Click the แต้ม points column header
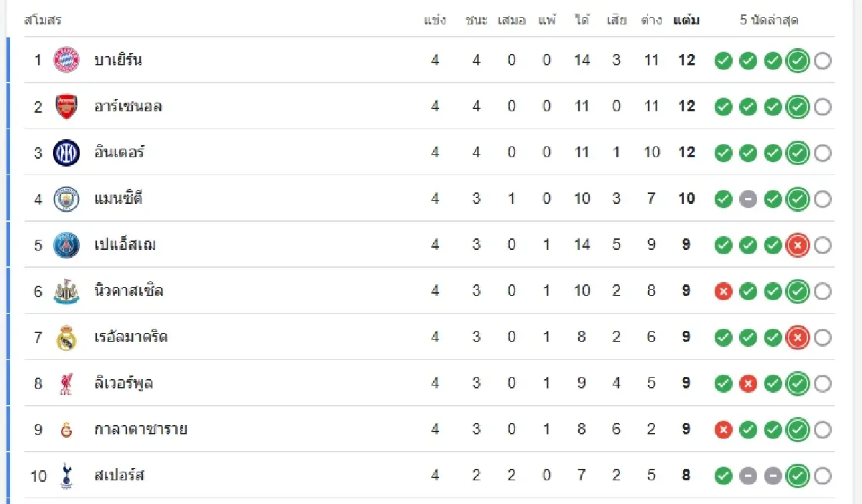Screen dimensions: 862x504 coord(687,20)
